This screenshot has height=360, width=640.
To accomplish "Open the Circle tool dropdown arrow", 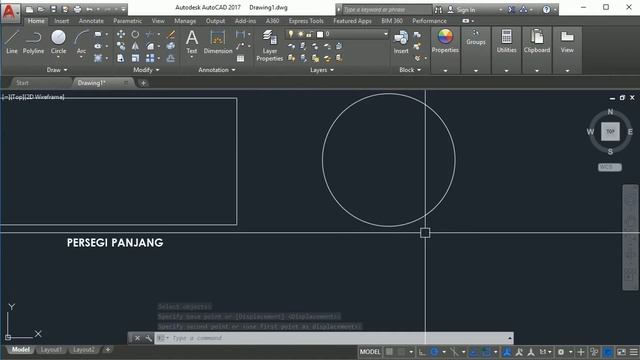I will click(58, 58).
